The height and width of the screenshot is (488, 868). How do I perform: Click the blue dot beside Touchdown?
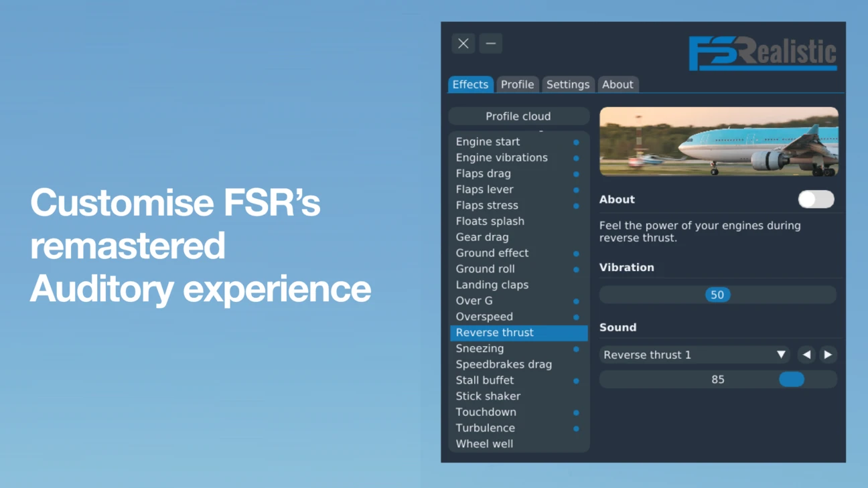[x=576, y=412]
